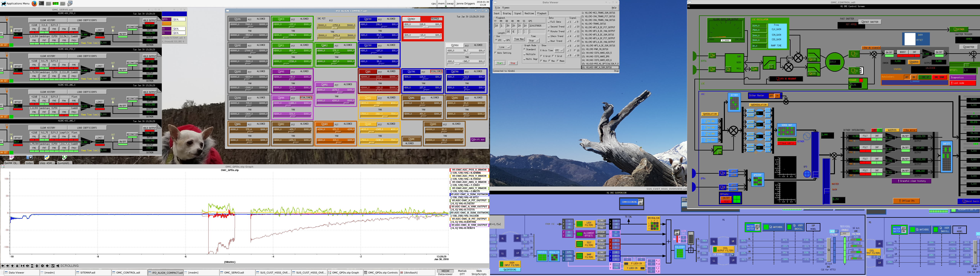
Task: Open the Applications Menu
Action: pyautogui.click(x=15, y=3)
